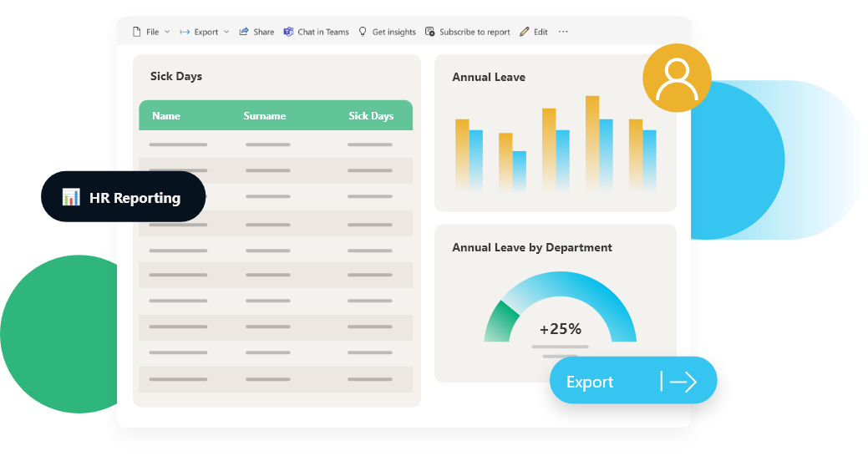The height and width of the screenshot is (461, 868).
Task: Open the user profile avatar
Action: [x=677, y=79]
